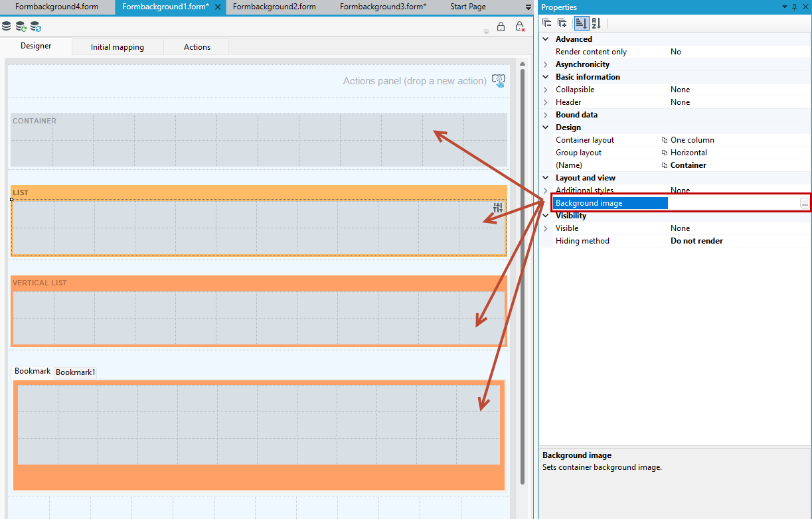812x519 pixels.
Task: Click the 'Horizontal' Group layout value
Action: (689, 153)
